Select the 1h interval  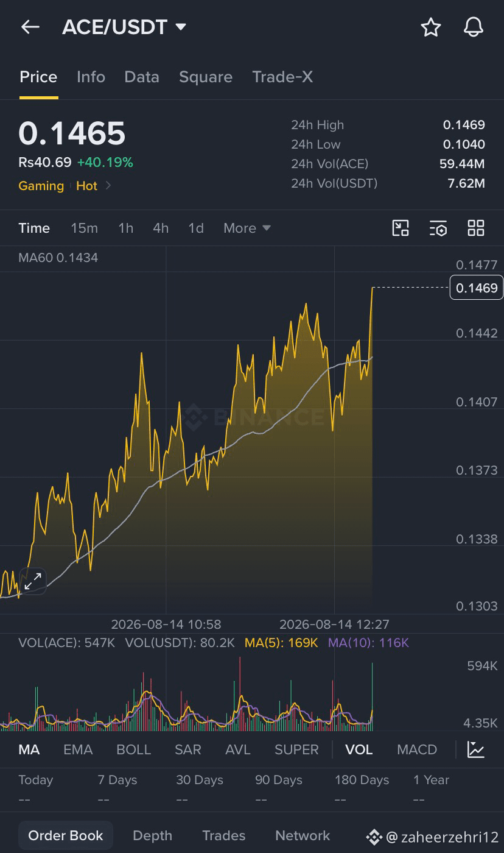125,228
